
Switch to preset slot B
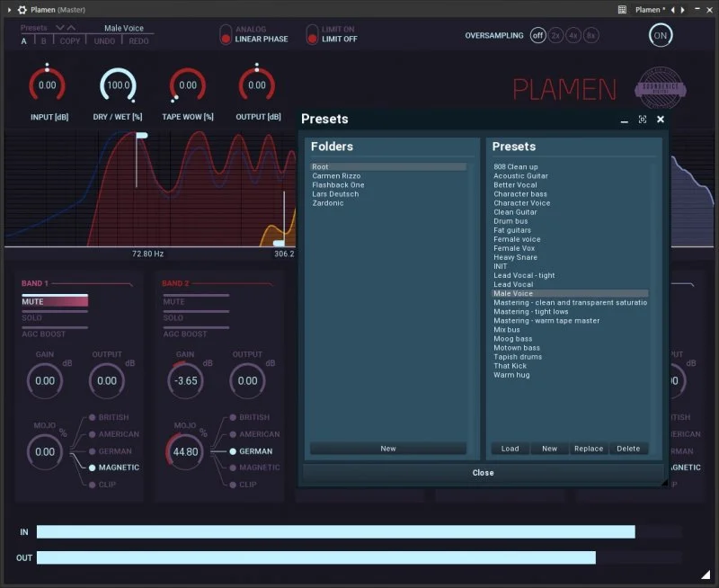43,41
